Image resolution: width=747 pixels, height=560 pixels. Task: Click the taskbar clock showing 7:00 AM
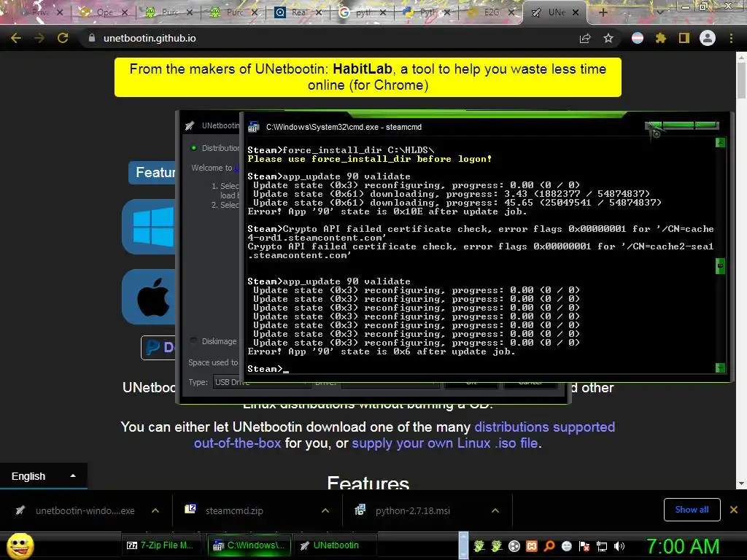[x=682, y=546]
